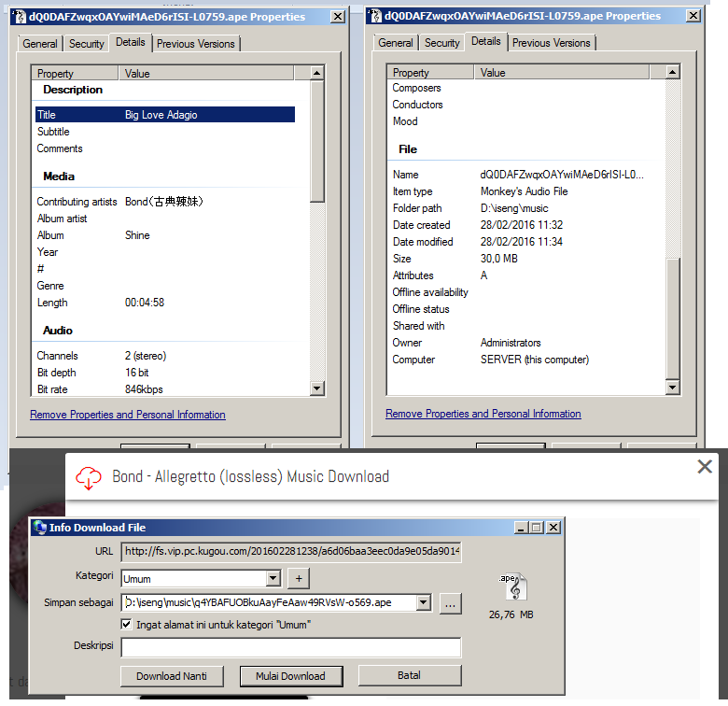728x706 pixels.
Task: Open Previous Versions tab in left window
Action: [195, 44]
